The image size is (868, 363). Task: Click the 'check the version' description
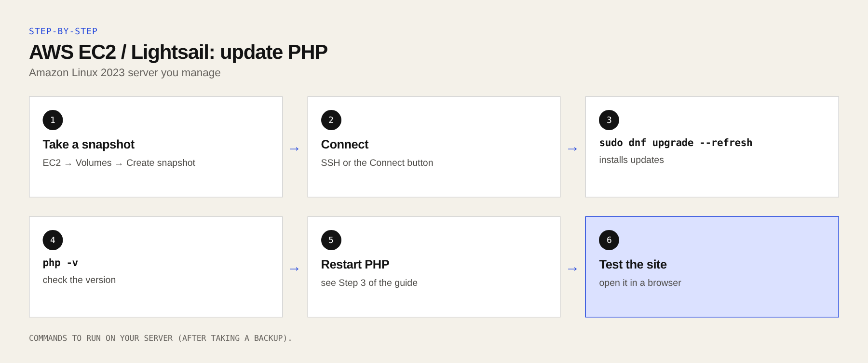(79, 280)
